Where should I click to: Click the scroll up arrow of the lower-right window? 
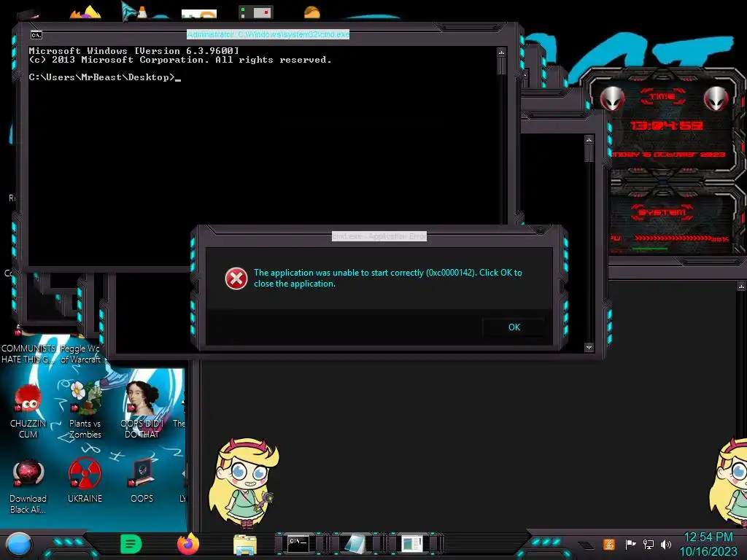point(741,286)
